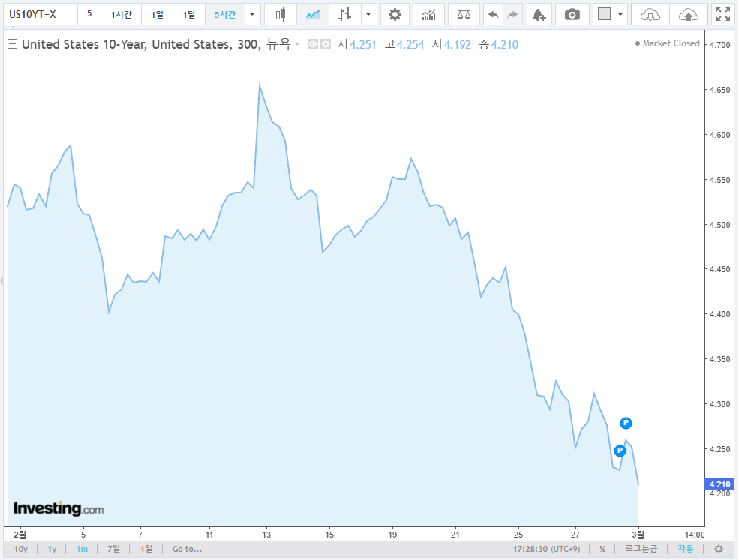
Task: Click 4.210 current price label
Action: (719, 484)
